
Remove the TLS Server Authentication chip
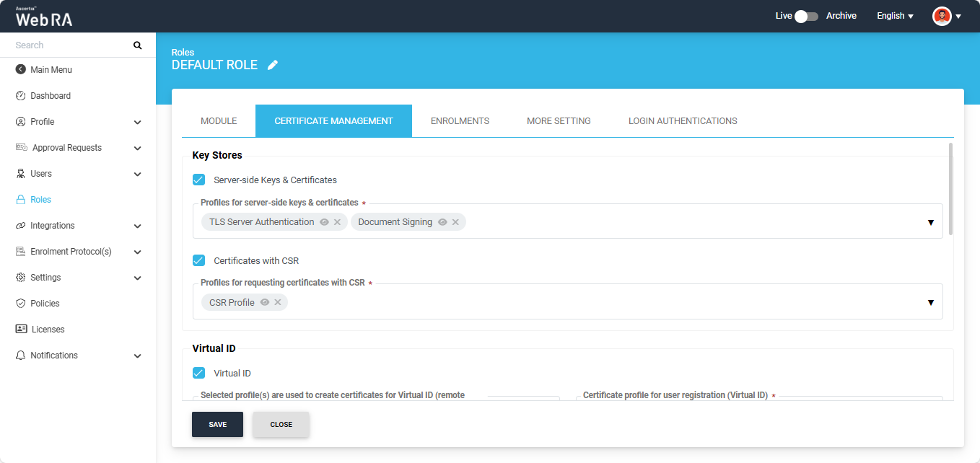tap(337, 222)
